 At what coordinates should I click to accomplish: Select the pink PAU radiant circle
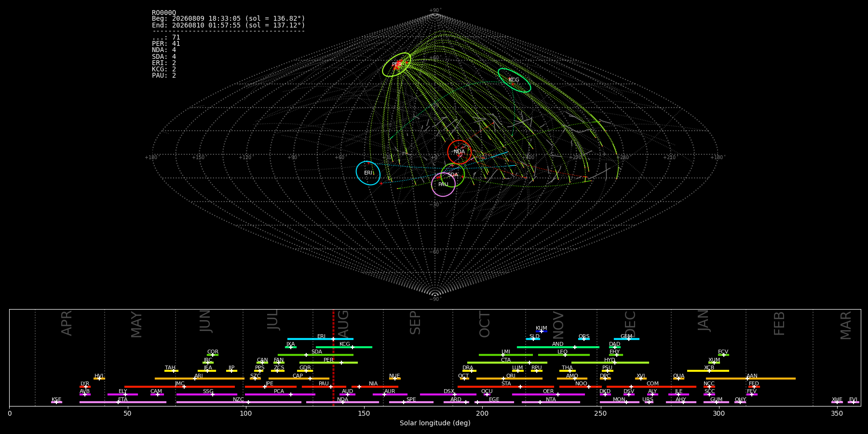click(x=443, y=184)
